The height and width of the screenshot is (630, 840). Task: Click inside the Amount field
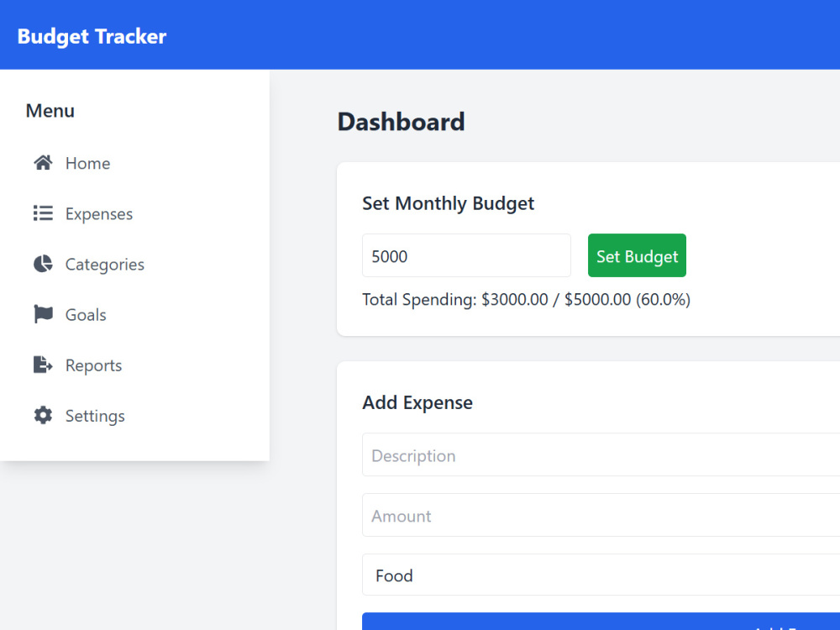point(588,515)
